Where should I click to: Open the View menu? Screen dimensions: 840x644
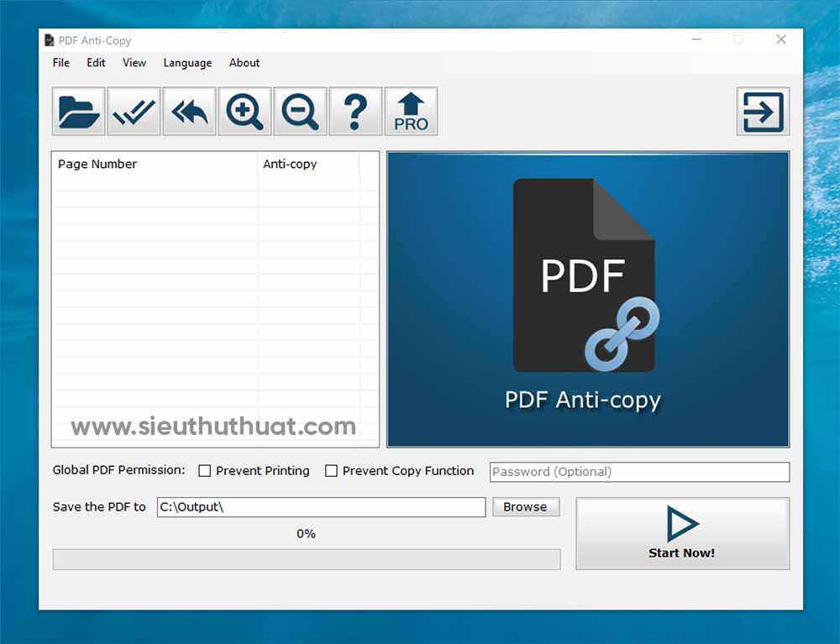pyautogui.click(x=134, y=63)
